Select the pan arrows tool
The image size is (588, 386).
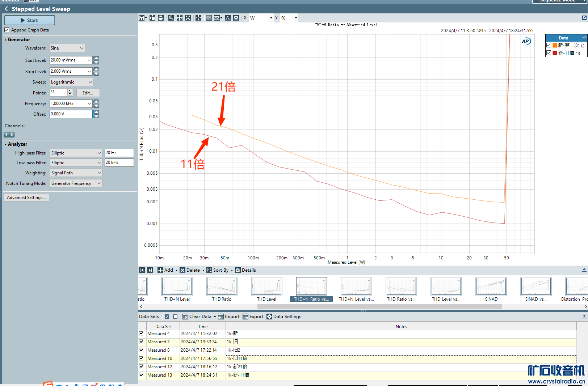tap(180, 18)
